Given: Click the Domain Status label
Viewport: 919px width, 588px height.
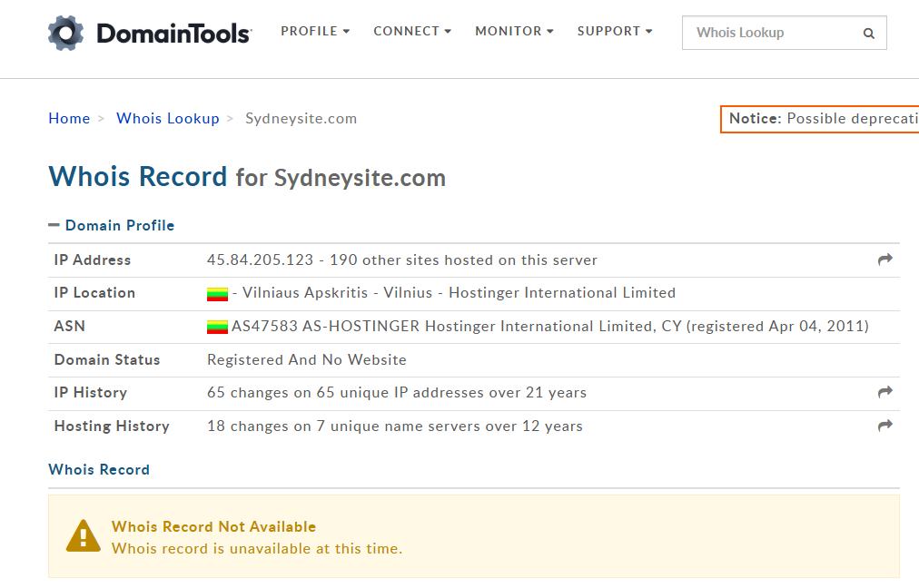Looking at the screenshot, I should (106, 359).
